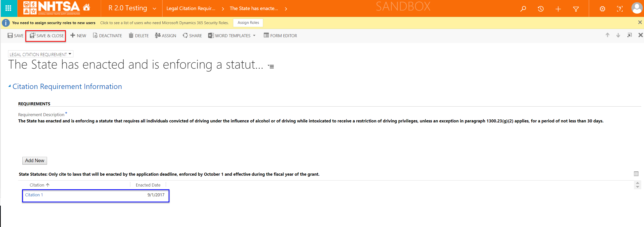Expand the Word Templates dropdown arrow
Screen dimensions: 644x227
click(x=254, y=35)
